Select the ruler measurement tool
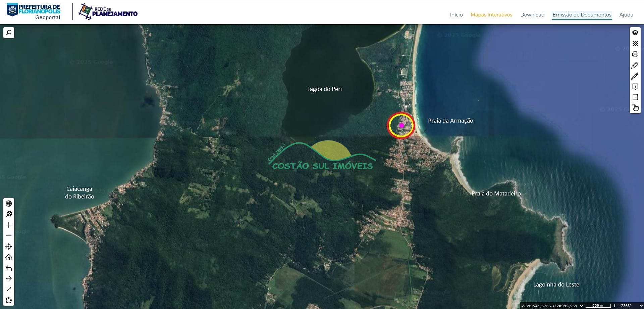This screenshot has height=309, width=644. 635,65
